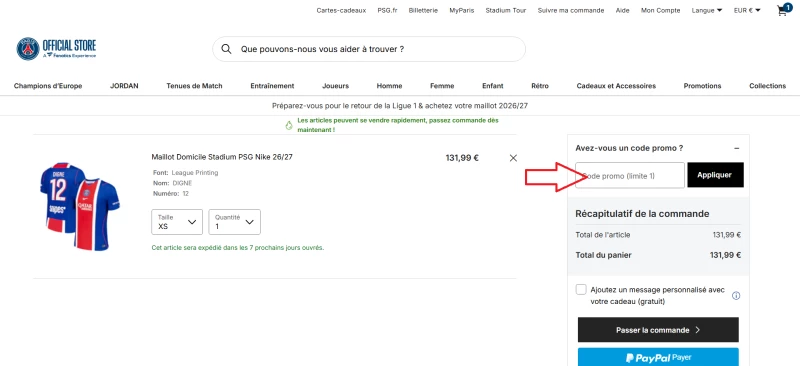Open the Femme menu

[442, 86]
